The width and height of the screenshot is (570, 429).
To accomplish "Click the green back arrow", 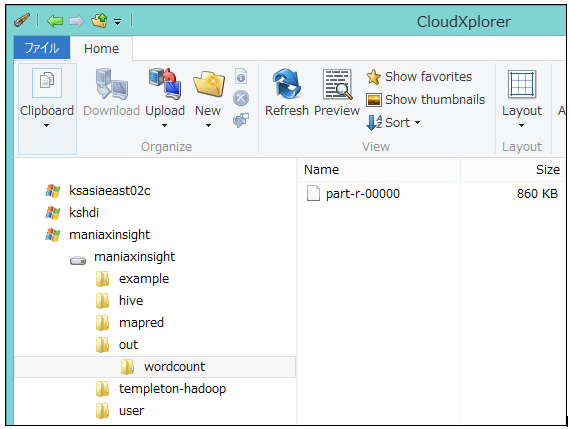I will coord(55,21).
